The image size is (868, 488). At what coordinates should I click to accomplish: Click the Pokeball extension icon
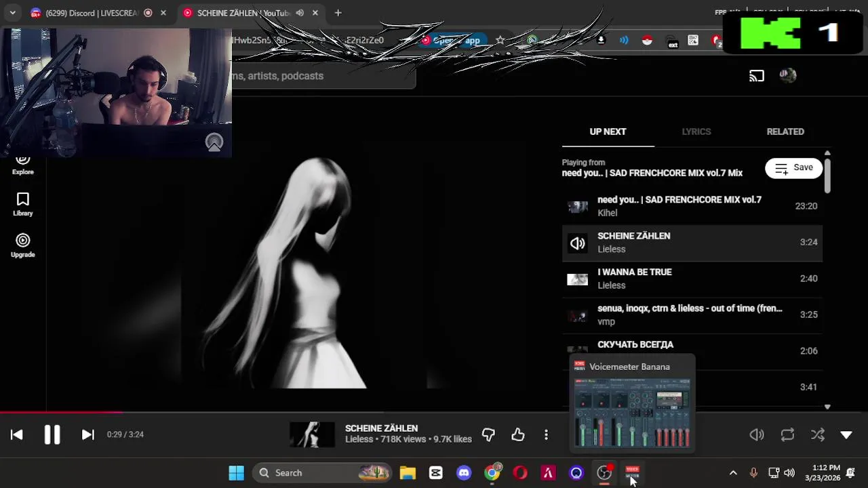647,40
